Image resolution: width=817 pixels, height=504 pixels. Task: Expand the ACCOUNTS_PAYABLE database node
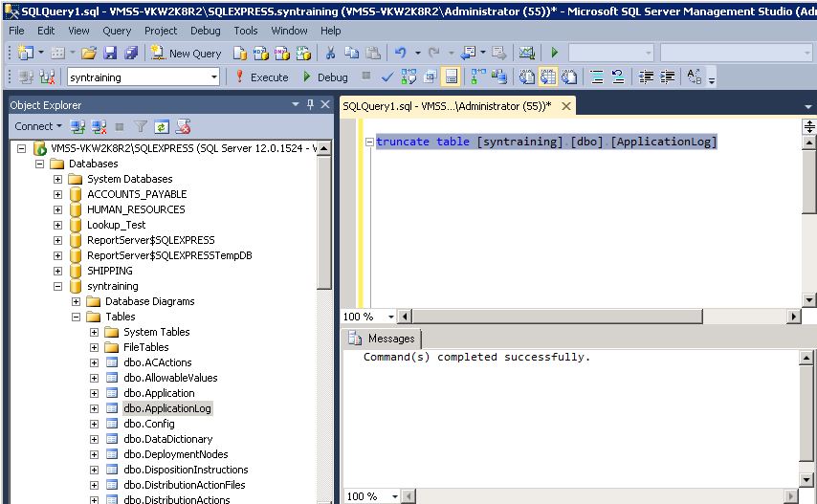57,194
